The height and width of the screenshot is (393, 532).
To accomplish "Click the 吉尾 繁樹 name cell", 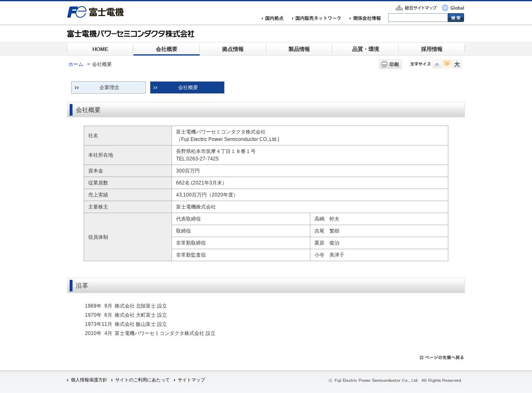I will coord(379,231).
